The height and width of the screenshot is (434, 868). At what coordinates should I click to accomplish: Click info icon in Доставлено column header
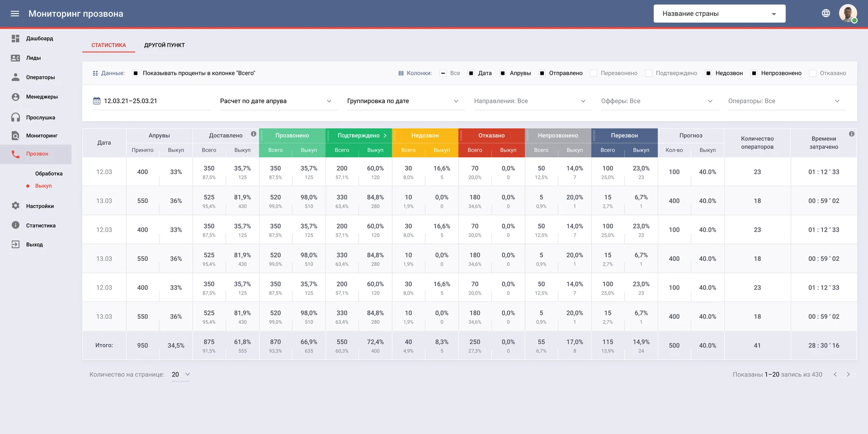(254, 134)
